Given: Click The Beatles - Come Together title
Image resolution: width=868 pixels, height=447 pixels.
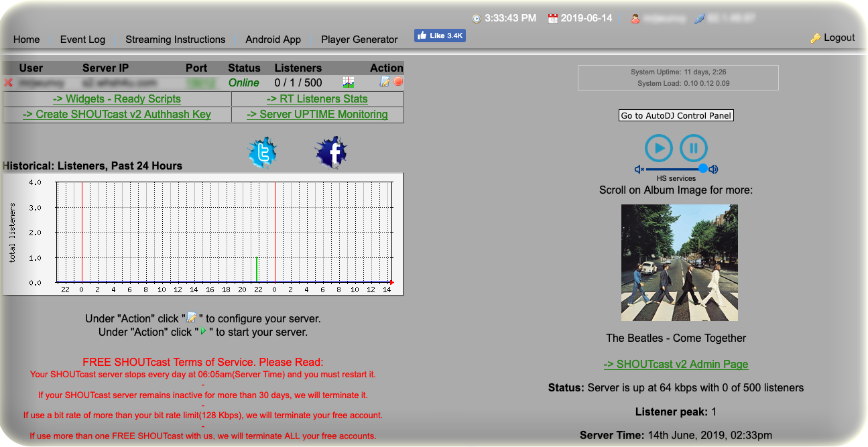Looking at the screenshot, I should pos(676,338).
